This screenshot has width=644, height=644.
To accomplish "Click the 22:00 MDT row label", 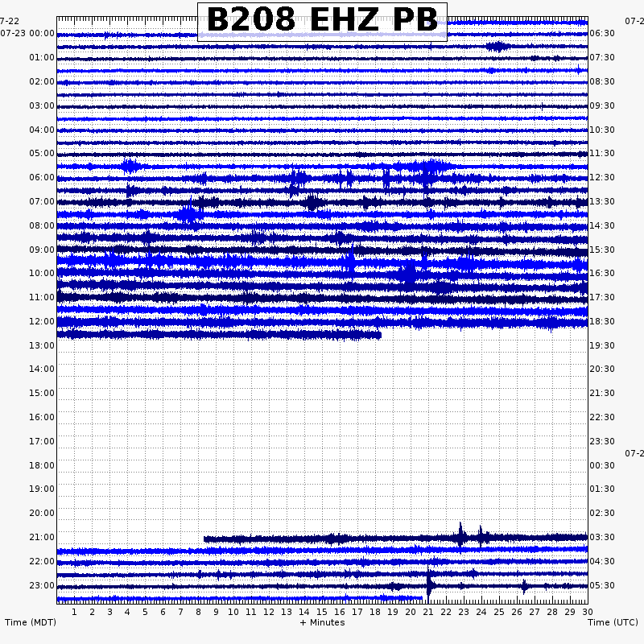I will tap(42, 561).
